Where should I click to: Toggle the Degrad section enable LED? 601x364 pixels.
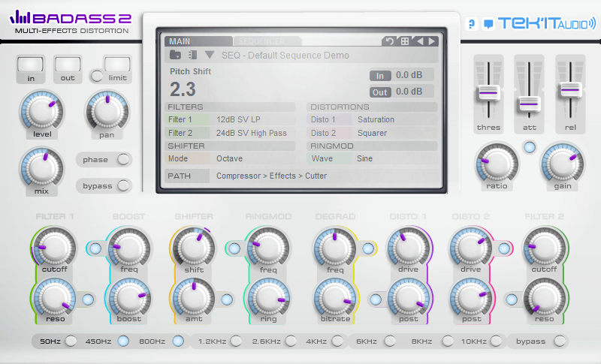[368, 248]
